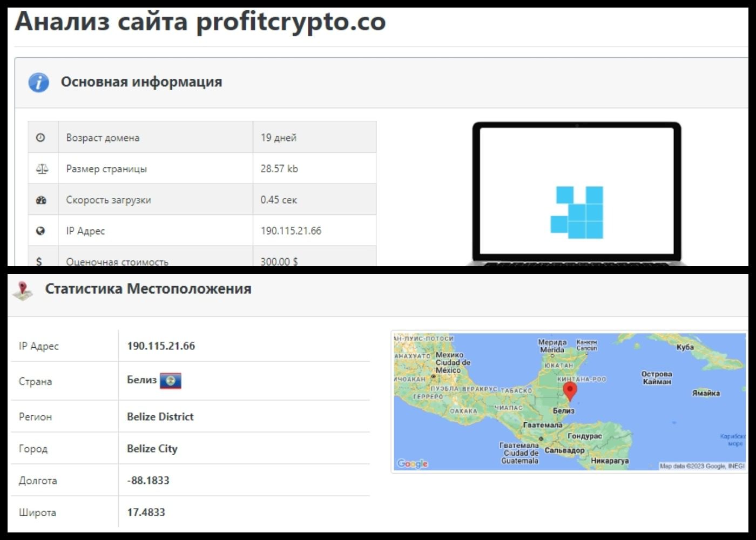Click the map pin icon beside Статистика Местоположения
The width and height of the screenshot is (756, 540).
tap(22, 291)
